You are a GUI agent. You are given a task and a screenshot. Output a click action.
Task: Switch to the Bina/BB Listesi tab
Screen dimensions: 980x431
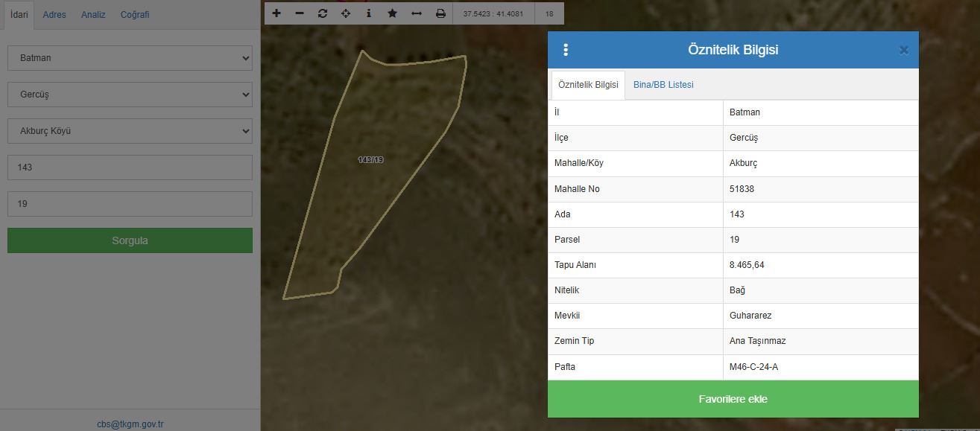(x=663, y=85)
